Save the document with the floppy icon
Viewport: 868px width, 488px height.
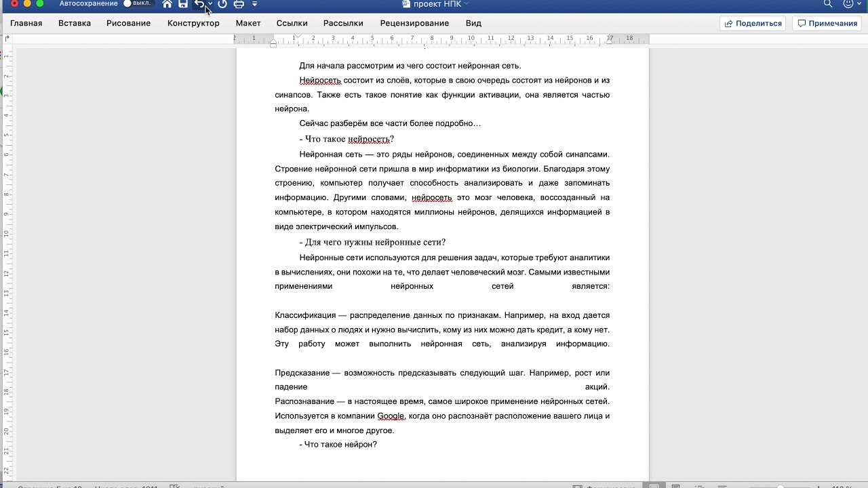point(183,3)
